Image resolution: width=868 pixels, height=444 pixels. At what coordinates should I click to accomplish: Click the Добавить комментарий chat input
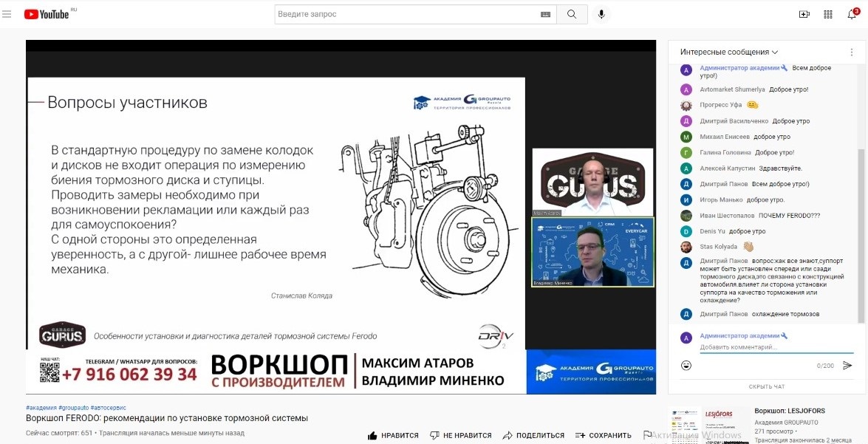(776, 347)
